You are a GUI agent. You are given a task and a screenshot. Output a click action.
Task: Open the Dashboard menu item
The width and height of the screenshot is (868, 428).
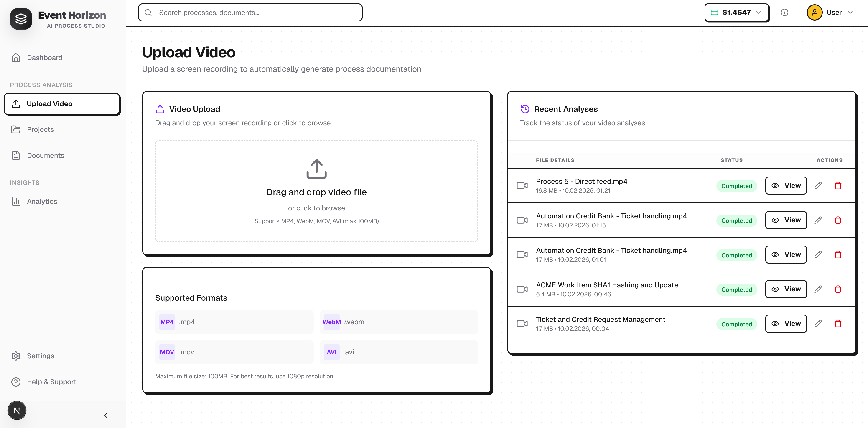click(x=44, y=58)
